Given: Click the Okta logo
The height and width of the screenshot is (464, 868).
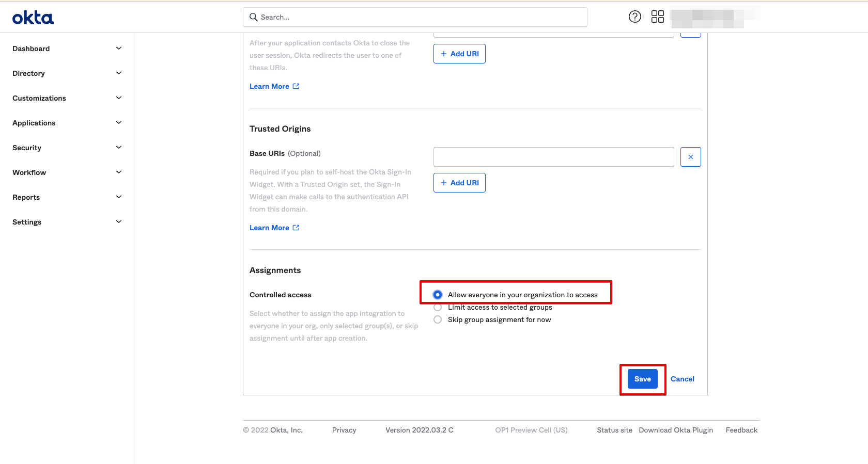Looking at the screenshot, I should pos(33,18).
